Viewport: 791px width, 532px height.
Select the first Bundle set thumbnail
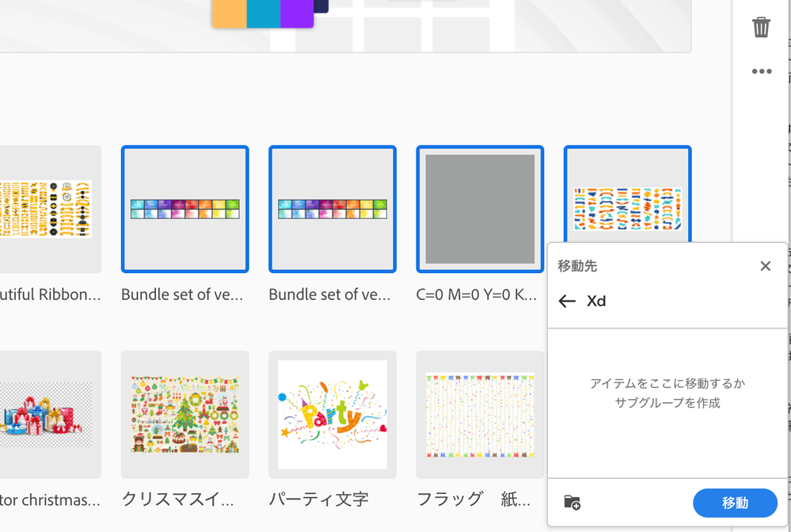pyautogui.click(x=185, y=209)
